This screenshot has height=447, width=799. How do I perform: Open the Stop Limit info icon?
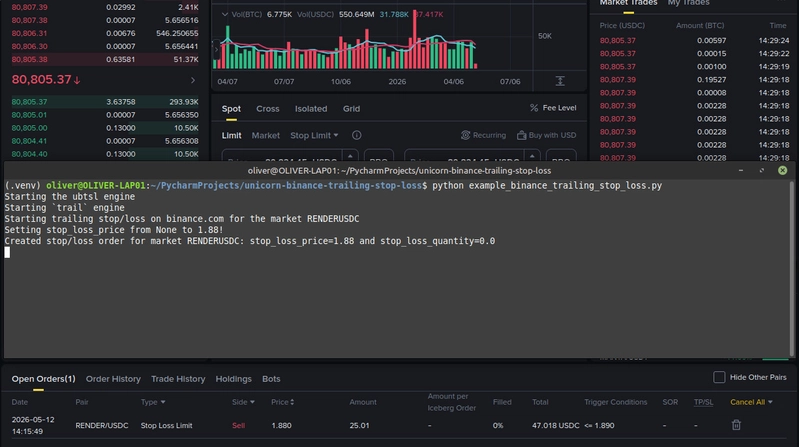(x=357, y=135)
